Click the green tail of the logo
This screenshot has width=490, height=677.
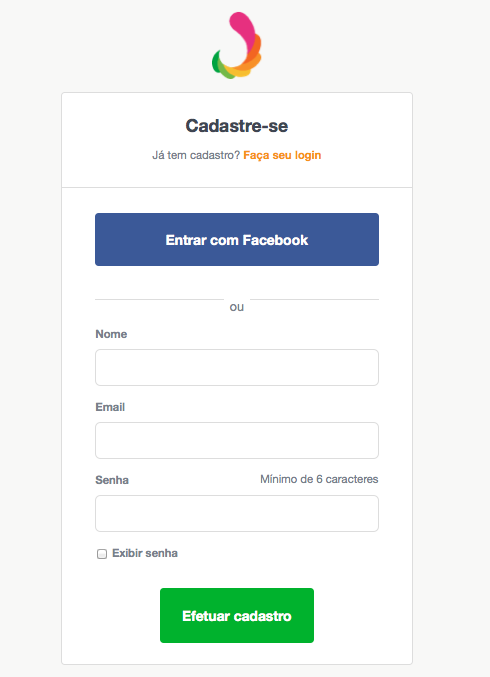[x=217, y=63]
